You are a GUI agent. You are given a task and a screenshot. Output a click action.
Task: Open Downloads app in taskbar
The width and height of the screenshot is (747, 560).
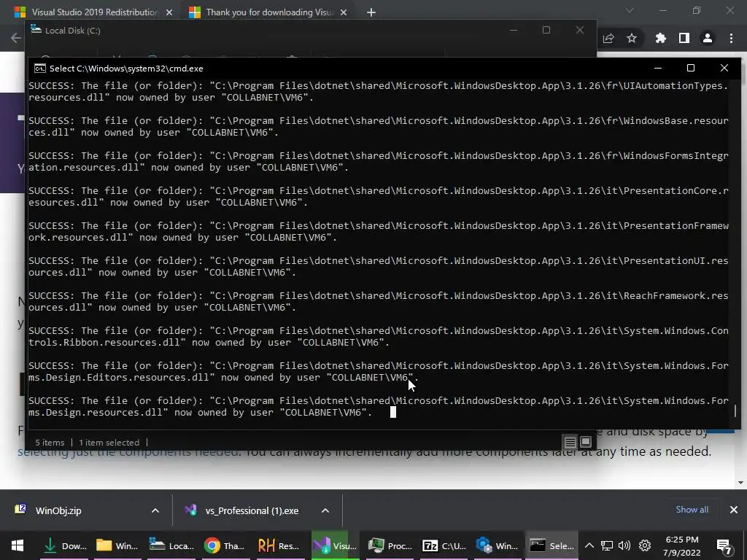click(64, 545)
